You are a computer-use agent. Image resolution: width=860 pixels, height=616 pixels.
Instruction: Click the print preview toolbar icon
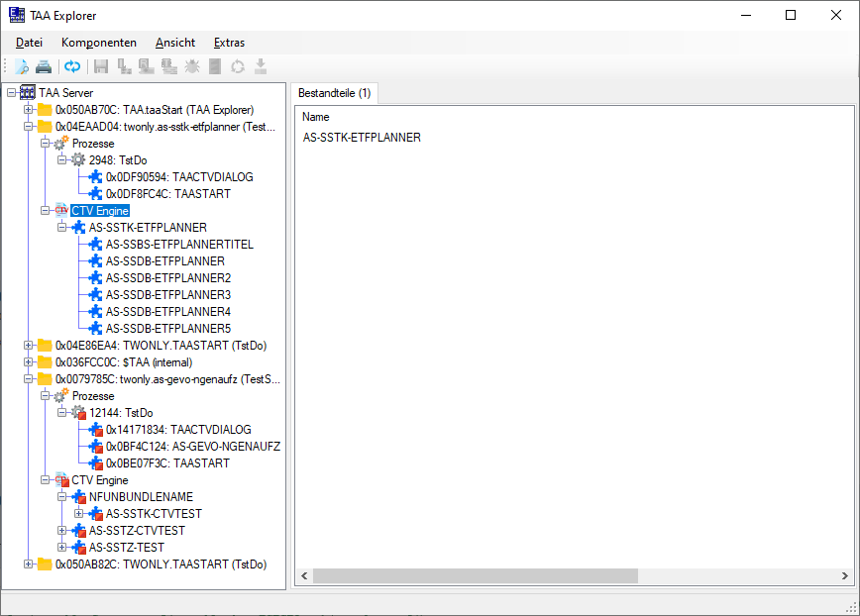pyautogui.click(x=22, y=67)
